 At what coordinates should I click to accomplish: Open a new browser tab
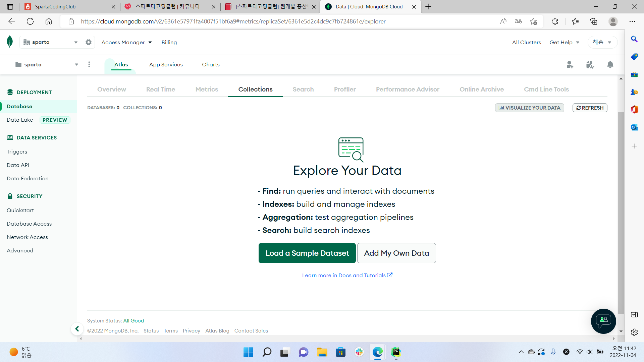[428, 7]
